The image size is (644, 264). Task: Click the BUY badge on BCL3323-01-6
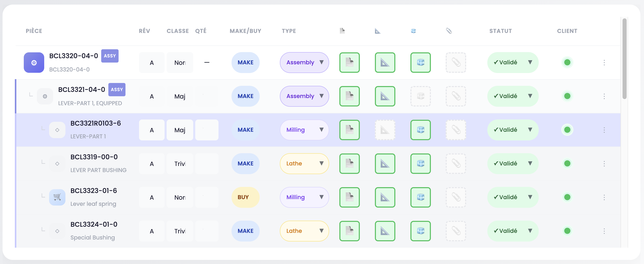coord(245,197)
